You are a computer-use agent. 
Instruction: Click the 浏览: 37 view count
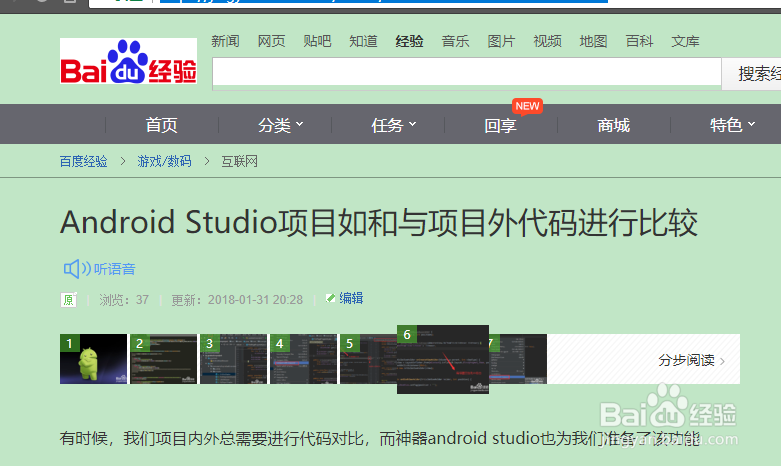[x=124, y=300]
